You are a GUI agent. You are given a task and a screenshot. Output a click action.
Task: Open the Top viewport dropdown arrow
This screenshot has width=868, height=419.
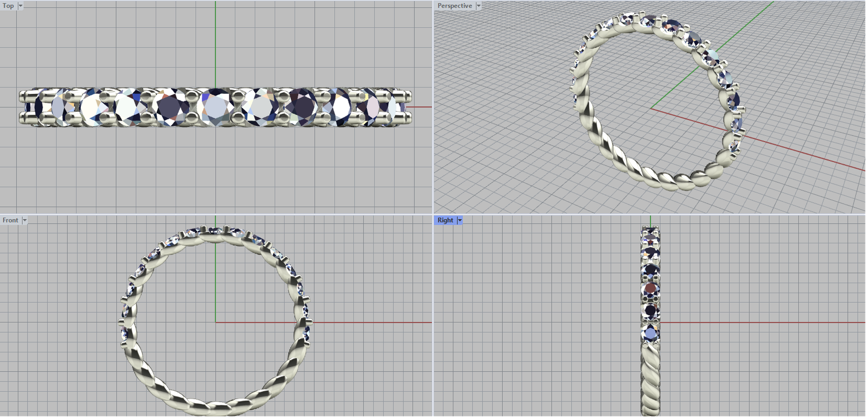click(x=21, y=6)
